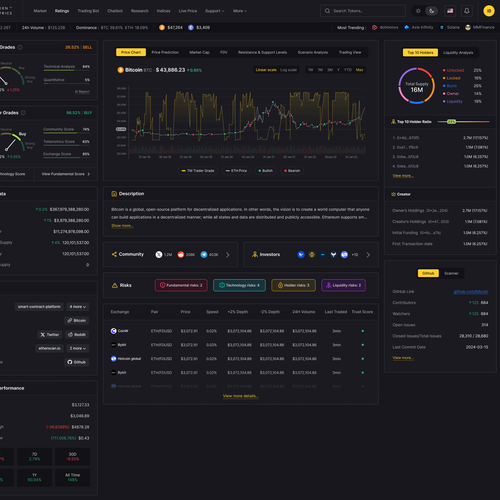Click the Total Supply donut chart
Image resolution: width=500 pixels, height=500 pixels.
coord(417,86)
